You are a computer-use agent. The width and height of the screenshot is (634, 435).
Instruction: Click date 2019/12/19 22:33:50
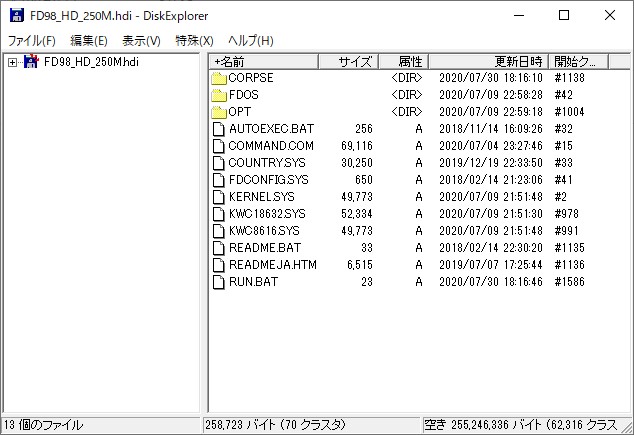coord(491,163)
